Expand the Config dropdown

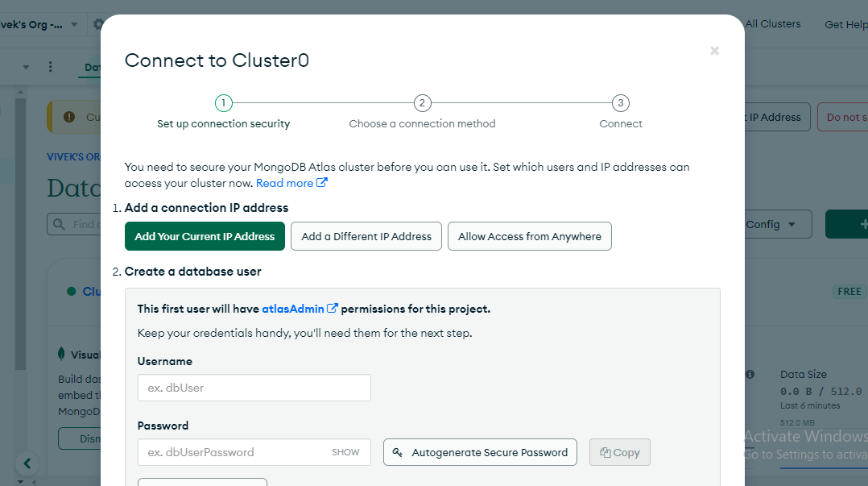(x=771, y=224)
